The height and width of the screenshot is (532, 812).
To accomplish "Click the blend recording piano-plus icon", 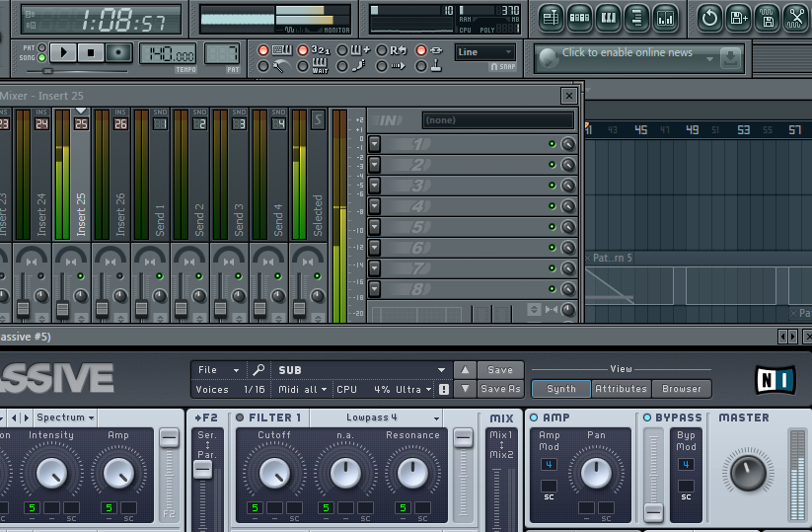I will click(x=360, y=50).
